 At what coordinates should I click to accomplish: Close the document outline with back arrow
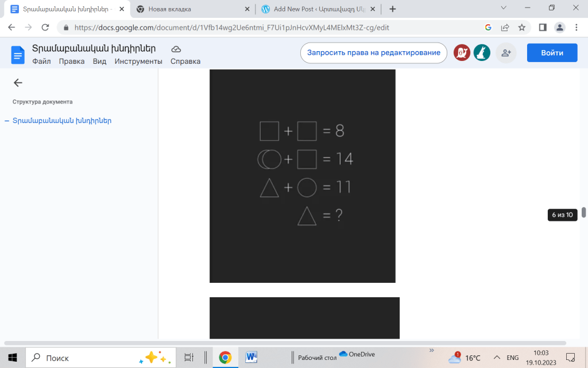point(18,83)
